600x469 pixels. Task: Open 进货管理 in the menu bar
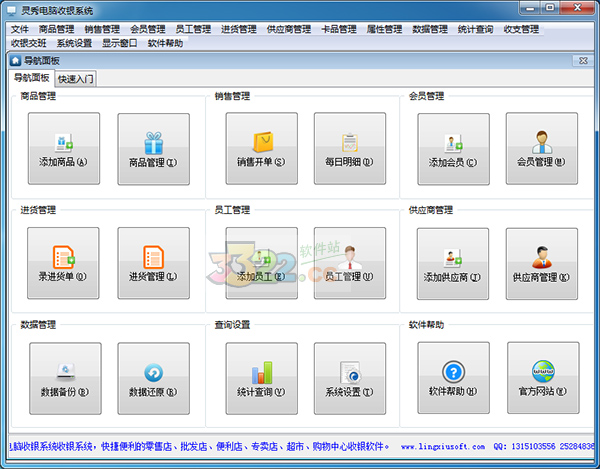click(239, 29)
